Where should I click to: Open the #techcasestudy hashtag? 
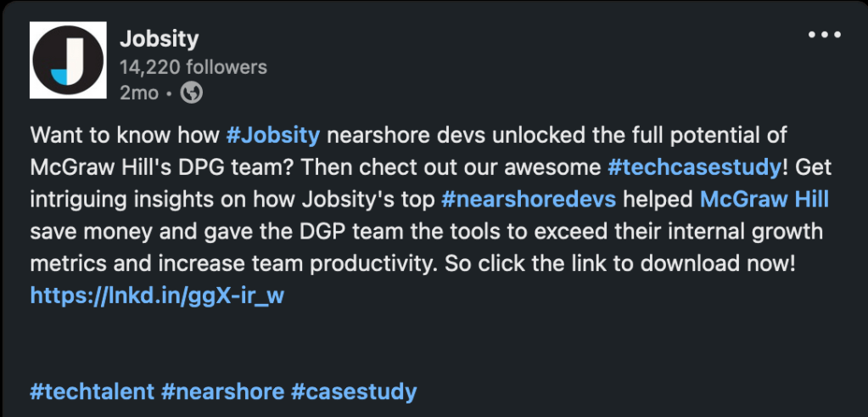coord(693,167)
